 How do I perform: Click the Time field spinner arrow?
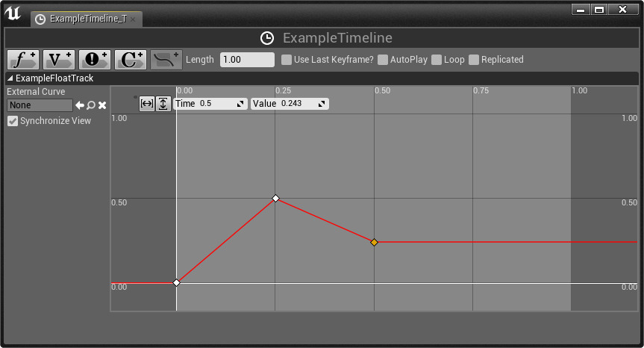240,104
